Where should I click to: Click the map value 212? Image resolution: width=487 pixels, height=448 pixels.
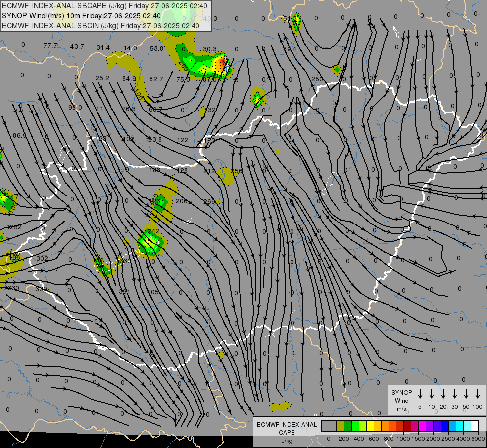209,171
